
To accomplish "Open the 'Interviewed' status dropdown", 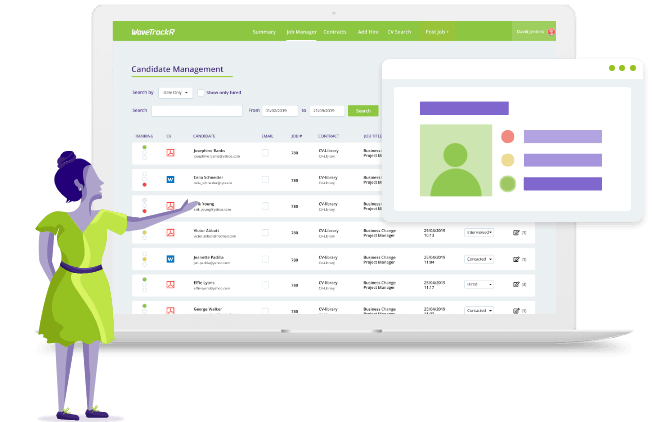I will coord(479,232).
